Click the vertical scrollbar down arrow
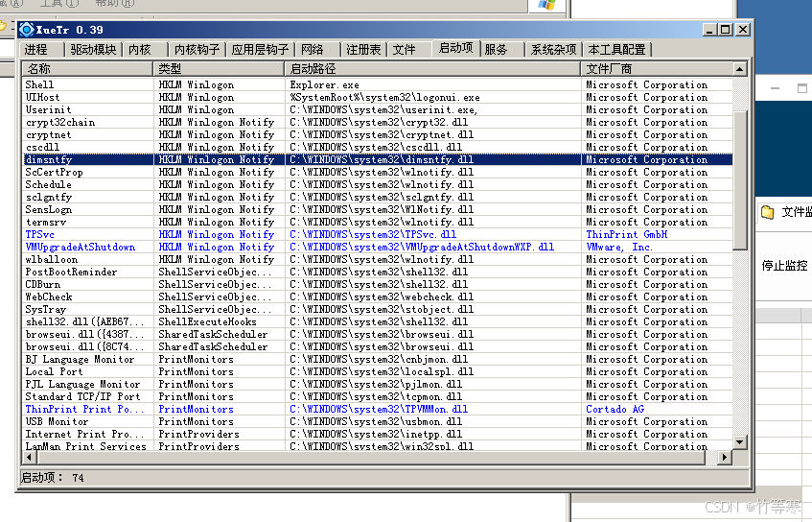This screenshot has height=522, width=812. (740, 430)
